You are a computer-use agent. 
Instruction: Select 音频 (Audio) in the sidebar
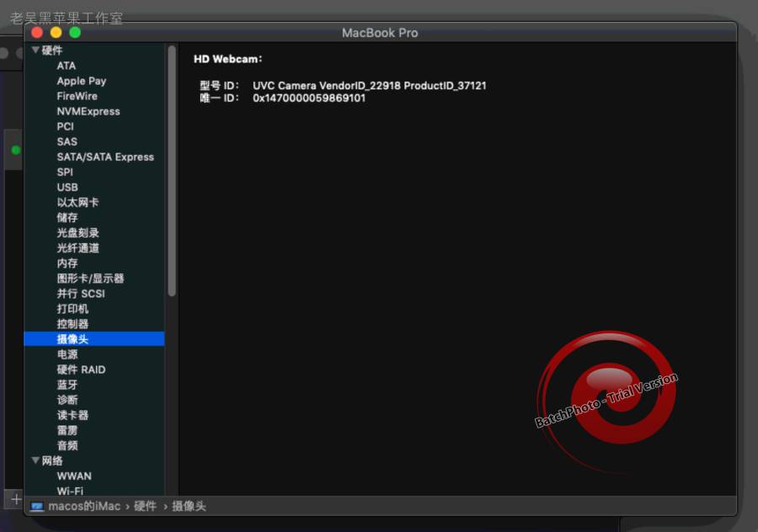66,445
